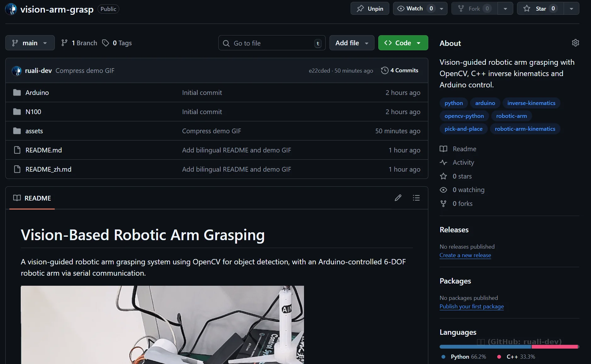Open the README outline list icon

point(416,198)
